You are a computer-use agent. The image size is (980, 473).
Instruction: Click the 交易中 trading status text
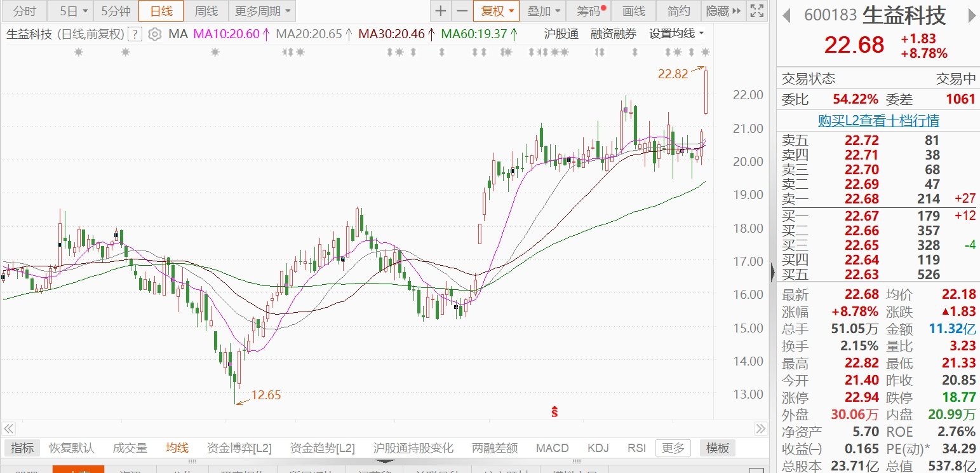(956, 79)
